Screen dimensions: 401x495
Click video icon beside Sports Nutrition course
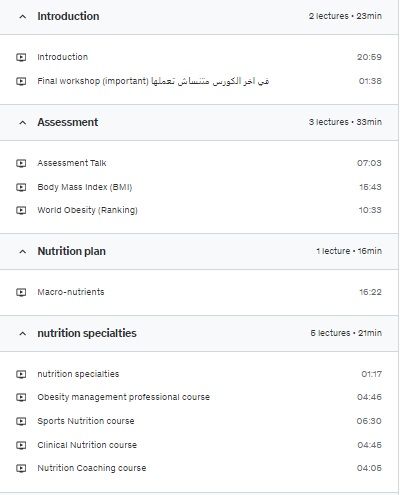point(21,421)
